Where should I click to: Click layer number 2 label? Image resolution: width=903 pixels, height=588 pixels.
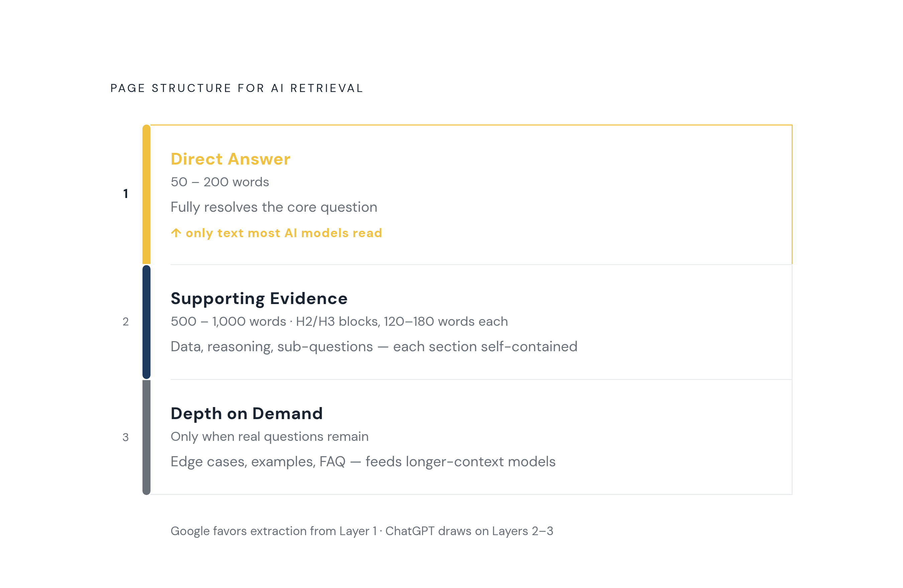(x=126, y=322)
